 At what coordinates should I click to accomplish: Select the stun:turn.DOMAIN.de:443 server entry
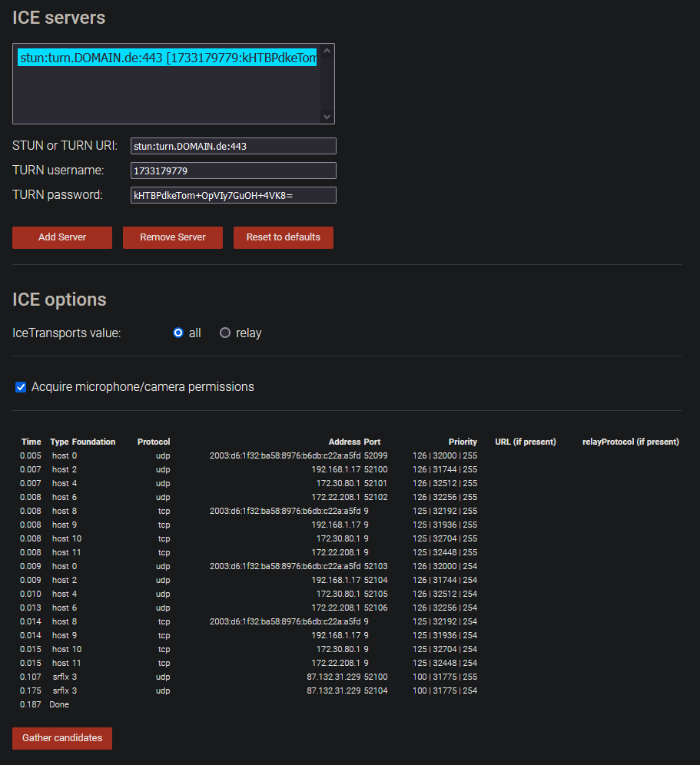point(167,58)
